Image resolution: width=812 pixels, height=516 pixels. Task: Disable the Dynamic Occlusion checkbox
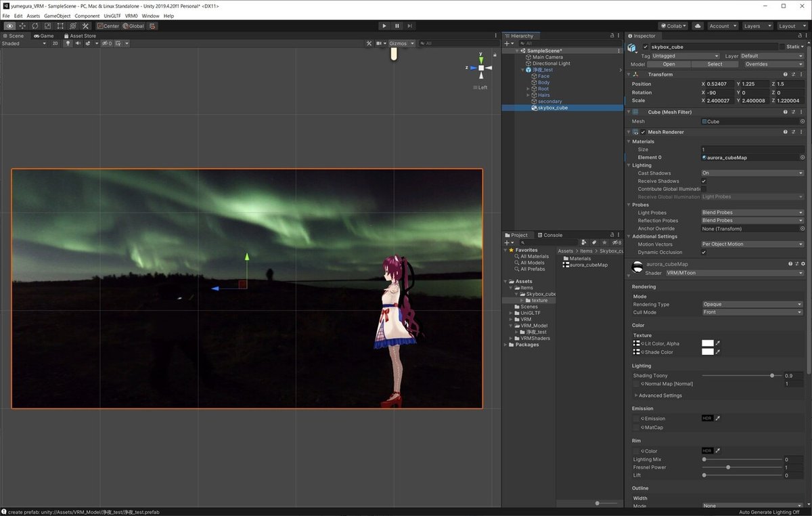(704, 252)
